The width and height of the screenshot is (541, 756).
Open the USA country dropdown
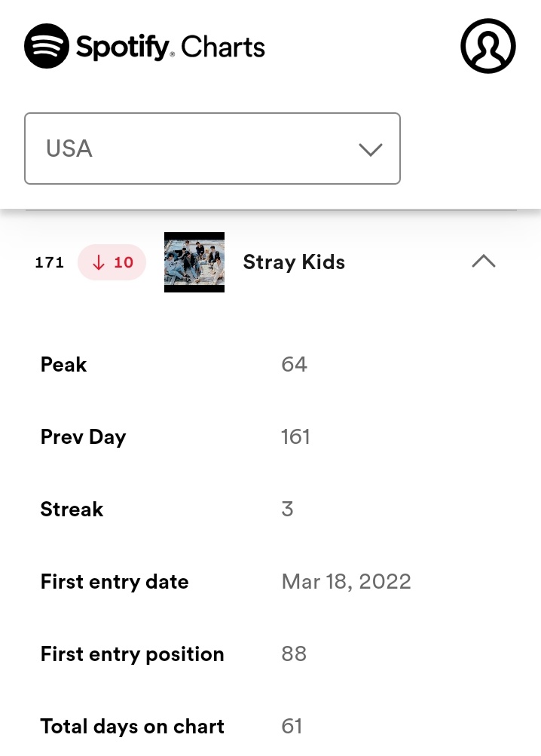pos(212,148)
